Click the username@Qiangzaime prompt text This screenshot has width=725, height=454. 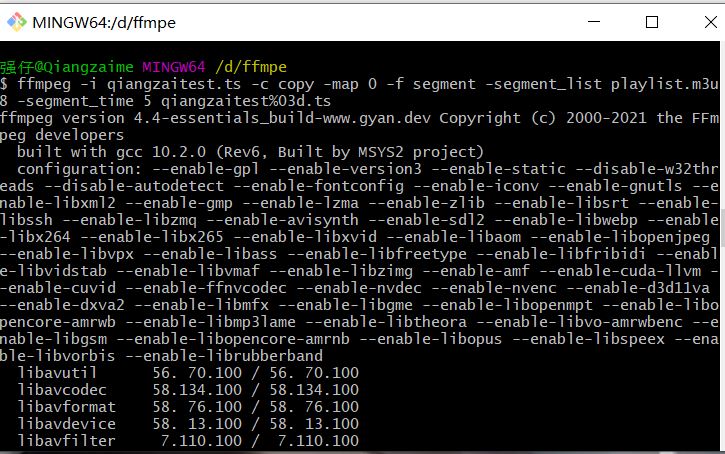tap(67, 67)
